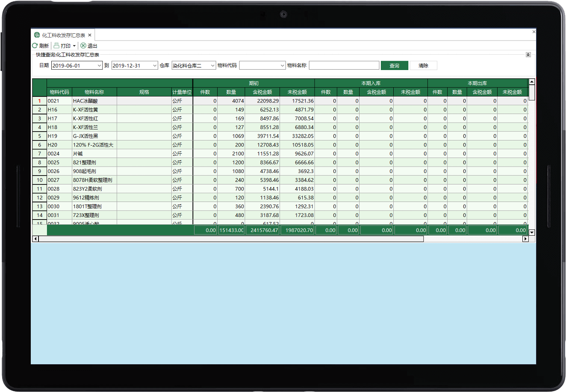The image size is (566, 392).
Task: Open the 物料代码 dropdown
Action: coord(282,66)
